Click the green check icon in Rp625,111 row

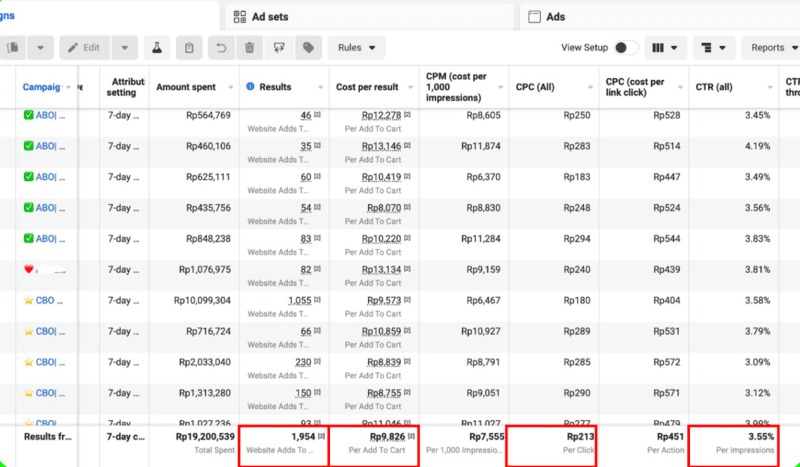point(29,177)
